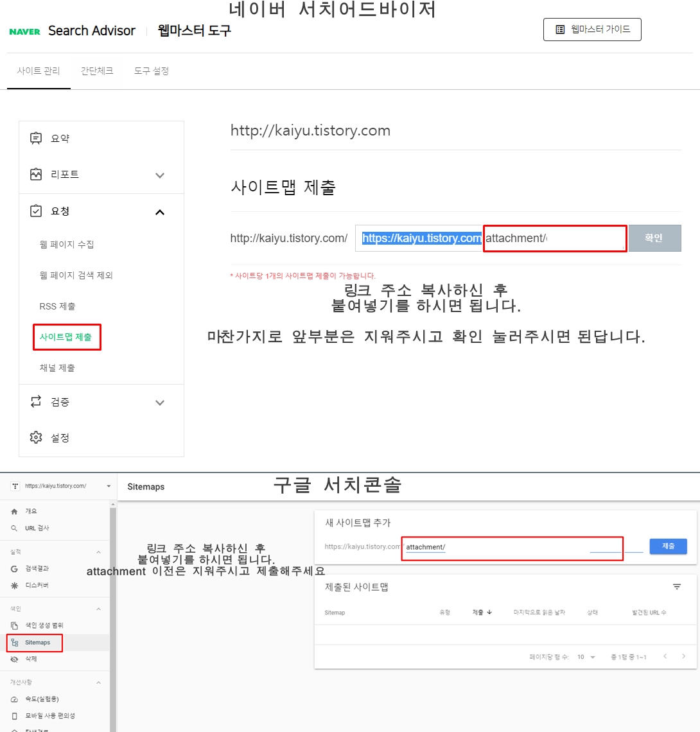Screen dimensions: 700x732
Task: Open 색인 생성 범위 sidebar item
Action: click(44, 625)
